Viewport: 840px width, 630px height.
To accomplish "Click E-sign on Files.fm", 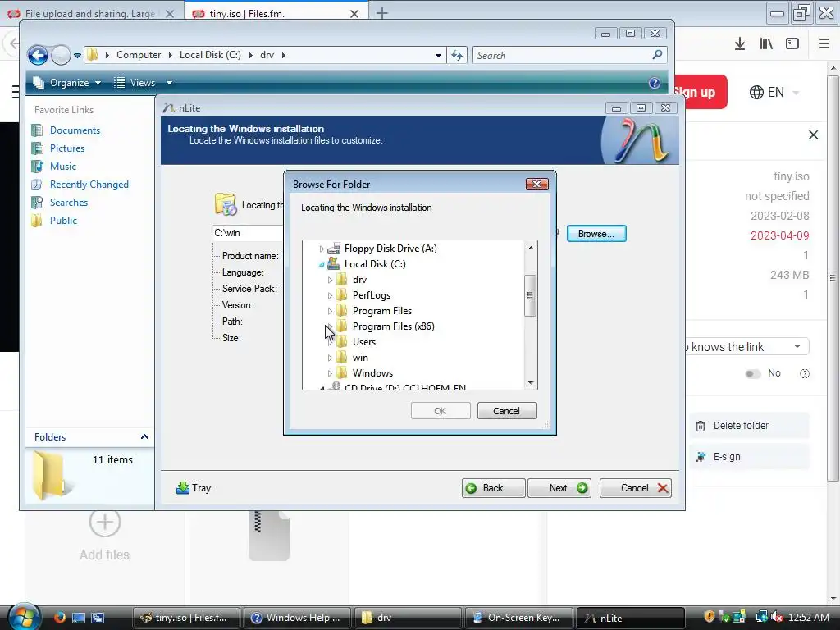I will click(x=748, y=457).
